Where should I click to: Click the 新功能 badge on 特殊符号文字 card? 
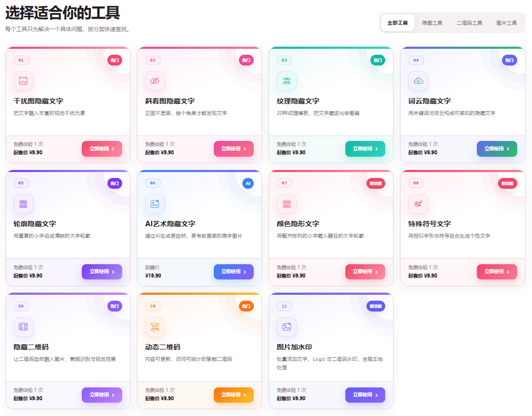point(507,183)
